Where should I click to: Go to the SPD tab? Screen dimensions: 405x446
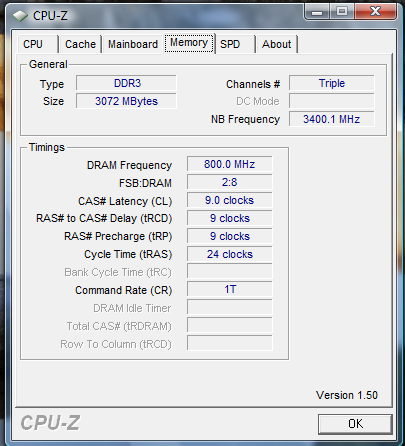[235, 44]
